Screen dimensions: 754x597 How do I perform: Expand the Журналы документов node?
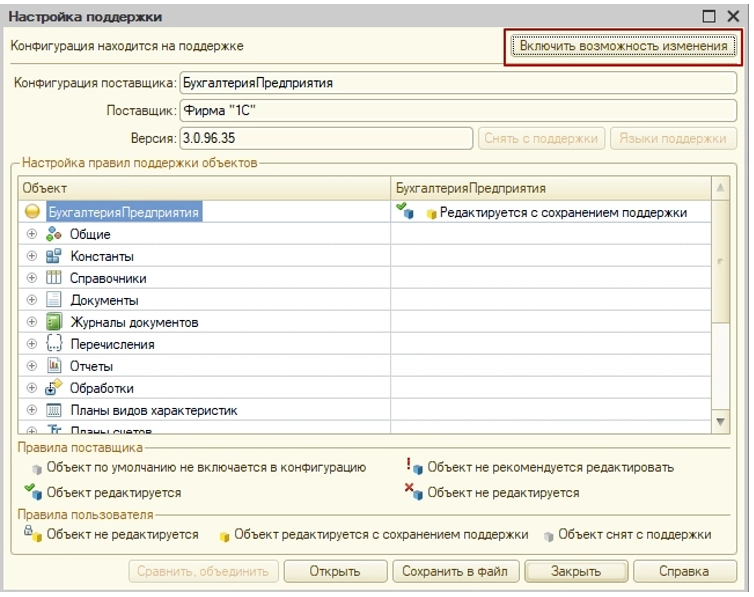coord(32,322)
